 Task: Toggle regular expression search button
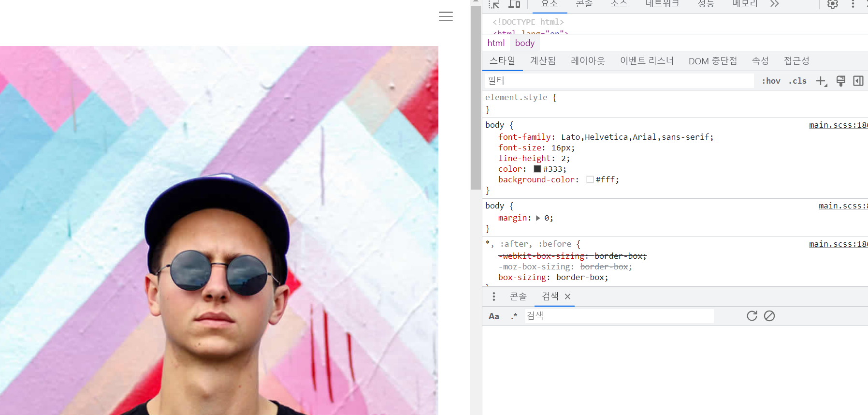(514, 316)
